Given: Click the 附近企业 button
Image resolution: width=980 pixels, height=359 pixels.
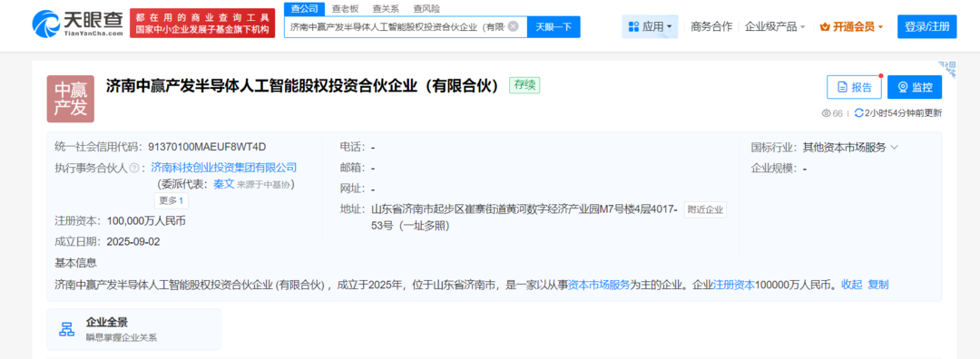Looking at the screenshot, I should 705,209.
